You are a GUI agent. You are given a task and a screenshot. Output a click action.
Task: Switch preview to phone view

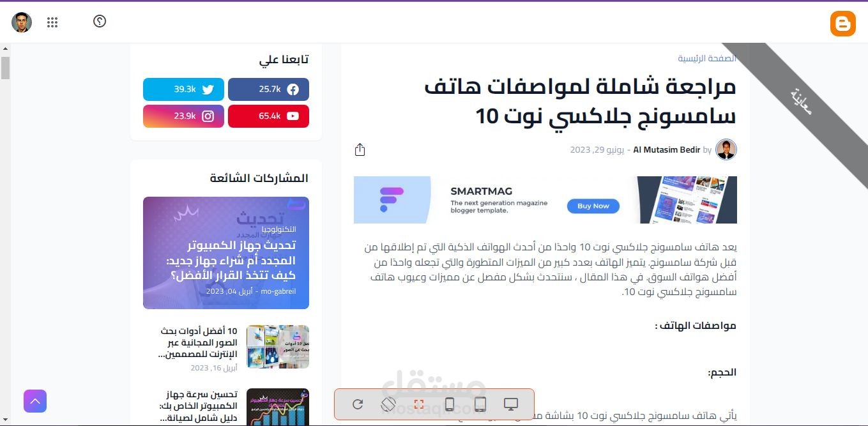pyautogui.click(x=450, y=404)
